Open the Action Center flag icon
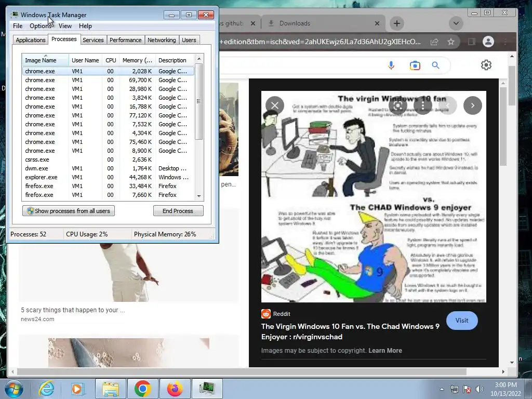532x399 pixels. point(467,389)
